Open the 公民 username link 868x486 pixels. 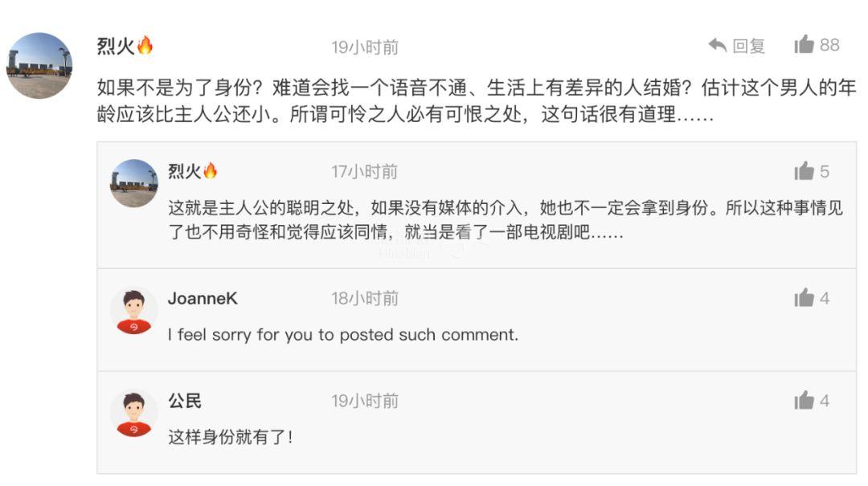(x=185, y=401)
